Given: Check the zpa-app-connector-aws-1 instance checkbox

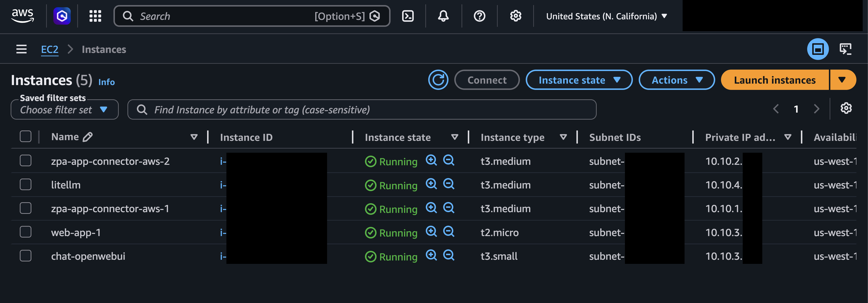Looking at the screenshot, I should pyautogui.click(x=26, y=208).
